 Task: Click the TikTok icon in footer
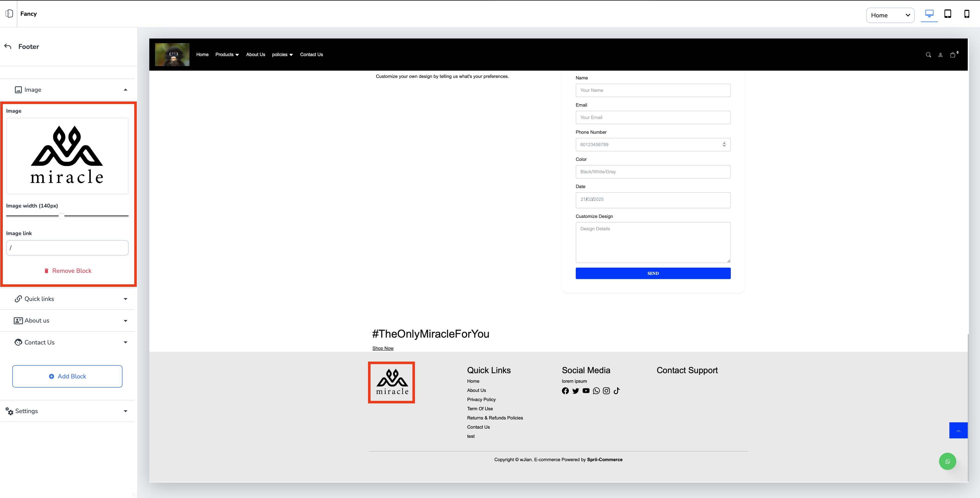click(x=617, y=391)
